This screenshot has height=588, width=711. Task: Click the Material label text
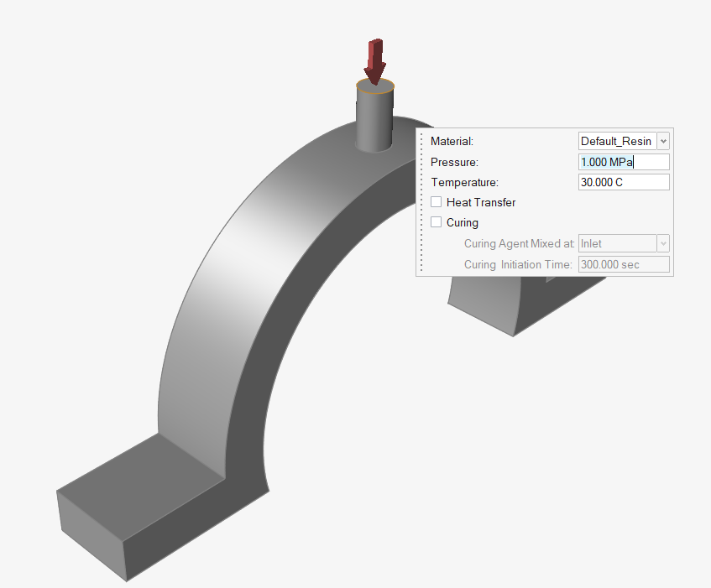point(452,142)
